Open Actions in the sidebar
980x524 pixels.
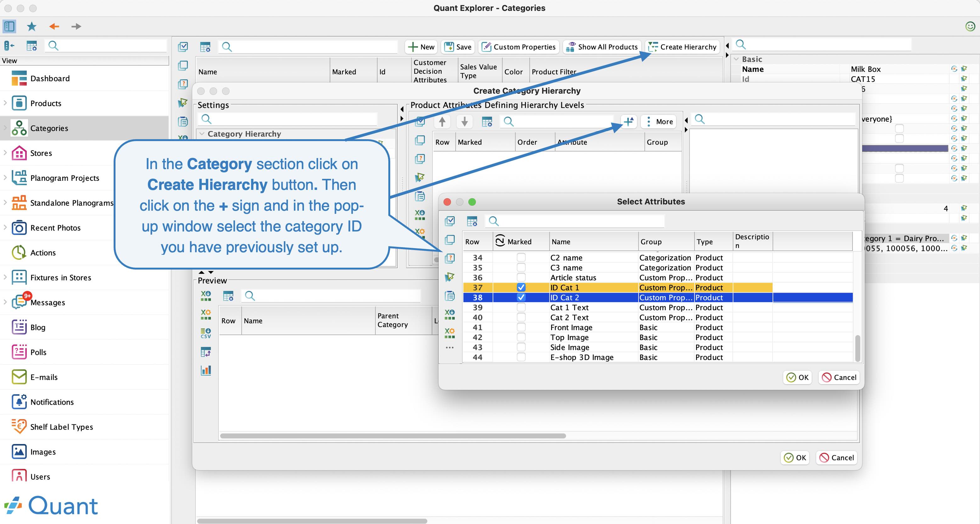[x=42, y=253]
